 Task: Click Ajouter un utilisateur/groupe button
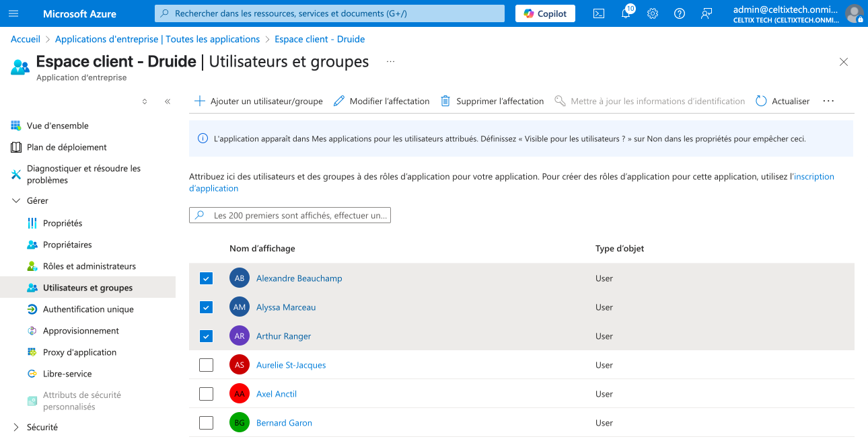(259, 101)
